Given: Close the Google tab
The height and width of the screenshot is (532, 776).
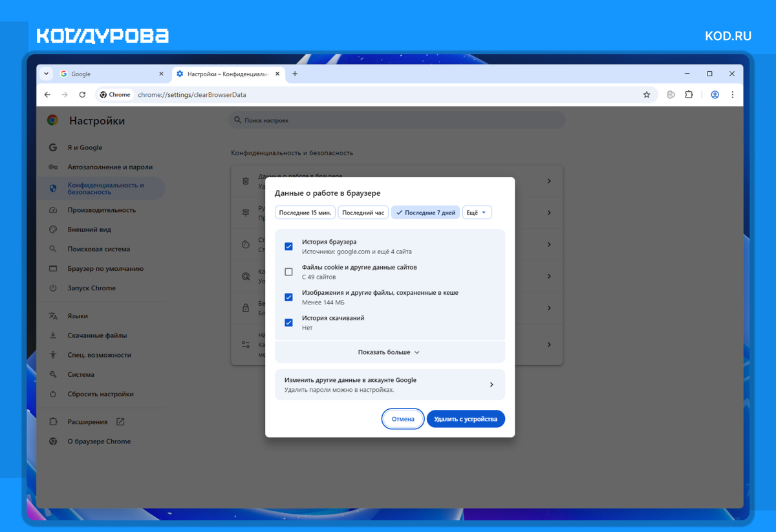Looking at the screenshot, I should click(161, 74).
